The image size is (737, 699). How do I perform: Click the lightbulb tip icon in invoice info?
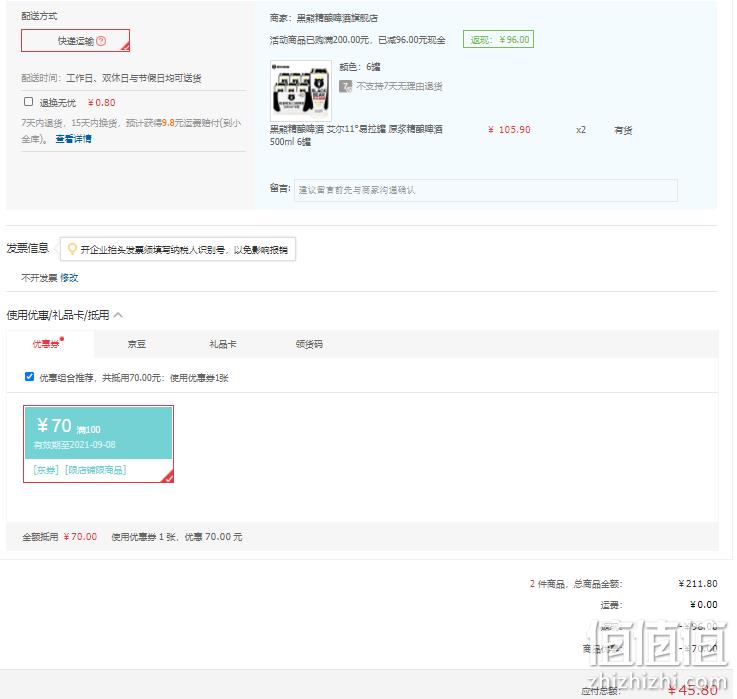pos(72,249)
